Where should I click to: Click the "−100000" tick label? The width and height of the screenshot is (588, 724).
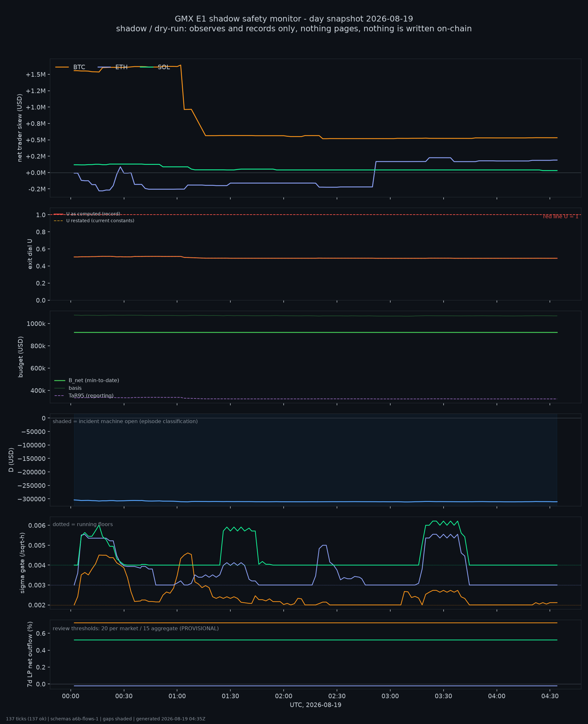point(32,445)
